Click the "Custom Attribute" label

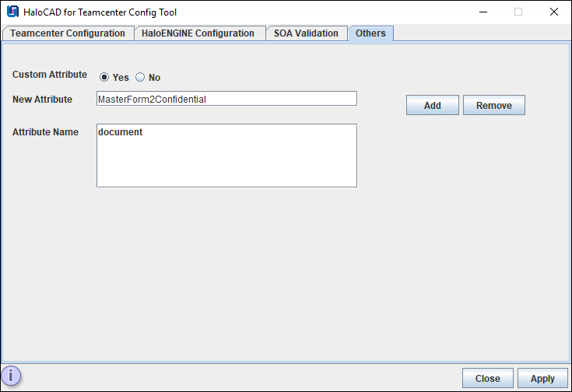coord(50,75)
